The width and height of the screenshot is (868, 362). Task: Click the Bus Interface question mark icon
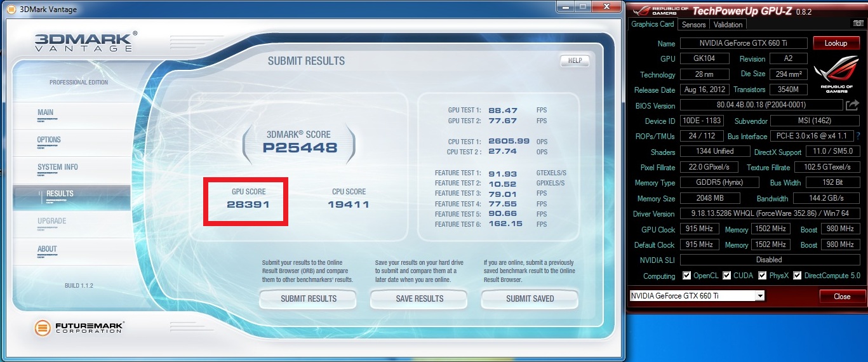pos(858,136)
